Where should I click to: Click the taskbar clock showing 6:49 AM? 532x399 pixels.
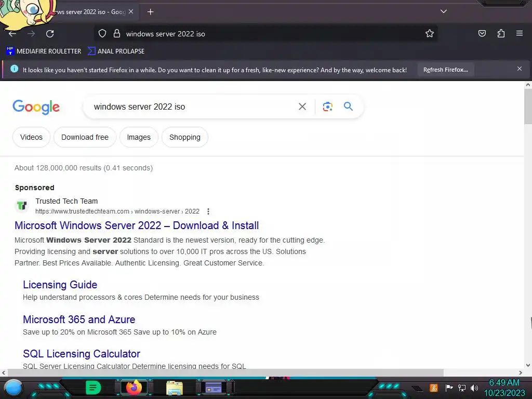(x=504, y=388)
